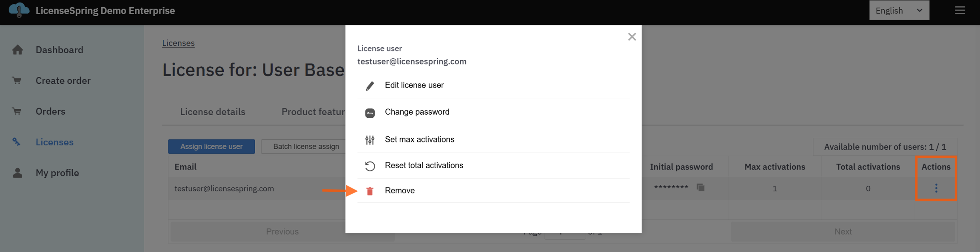
Task: Open the three-dot Actions menu for testuser
Action: click(x=936, y=188)
